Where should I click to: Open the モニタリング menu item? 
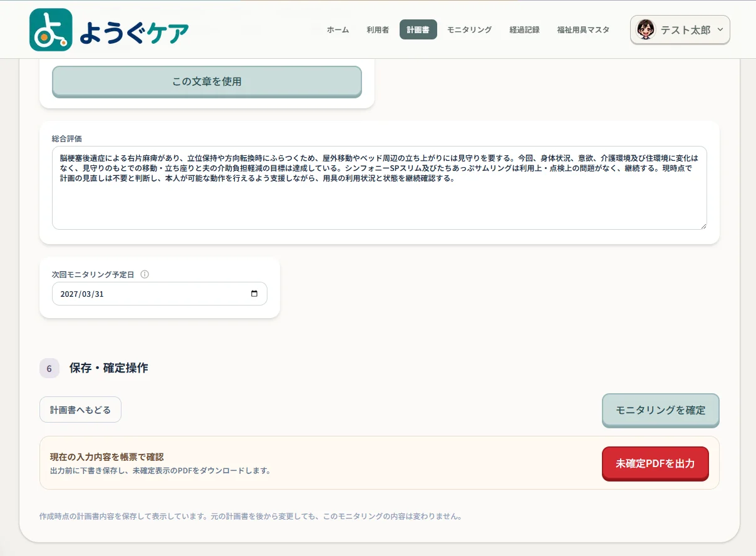[x=469, y=29]
